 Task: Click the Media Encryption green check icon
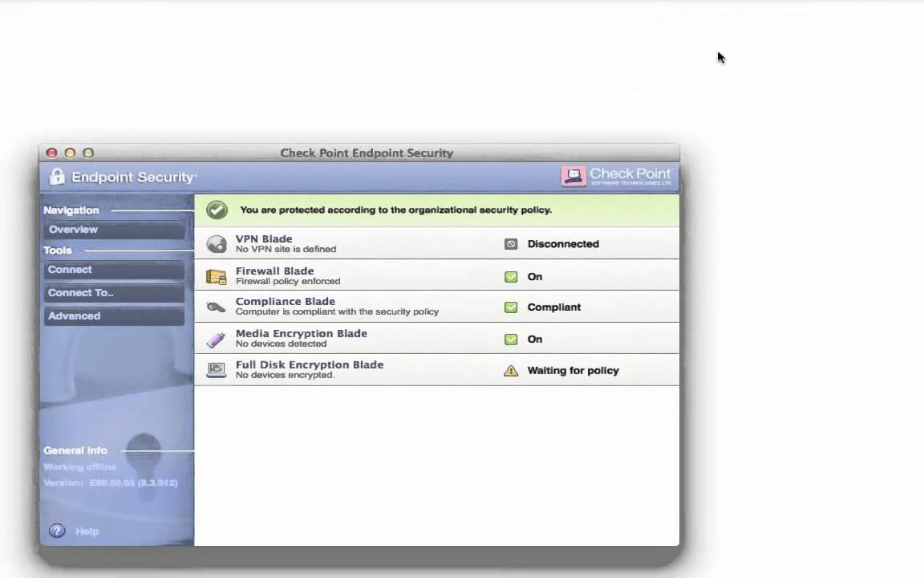[511, 339]
